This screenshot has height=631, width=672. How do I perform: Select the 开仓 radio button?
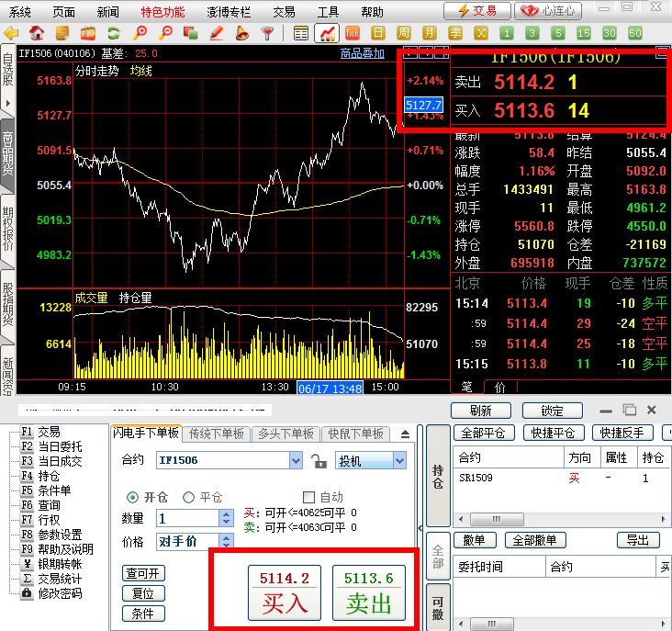(x=132, y=497)
